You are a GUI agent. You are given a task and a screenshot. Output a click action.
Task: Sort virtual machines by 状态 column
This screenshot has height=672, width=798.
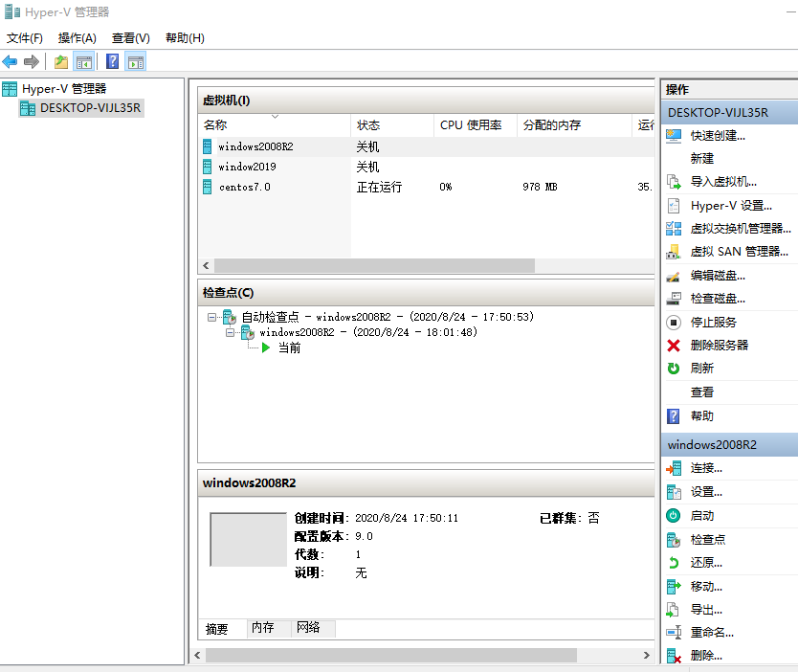392,125
